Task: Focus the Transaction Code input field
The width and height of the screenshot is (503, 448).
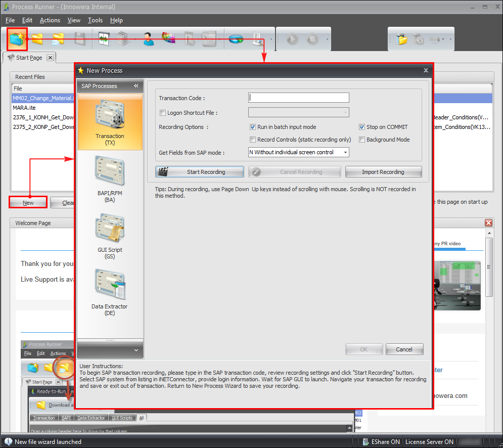Action: click(299, 98)
